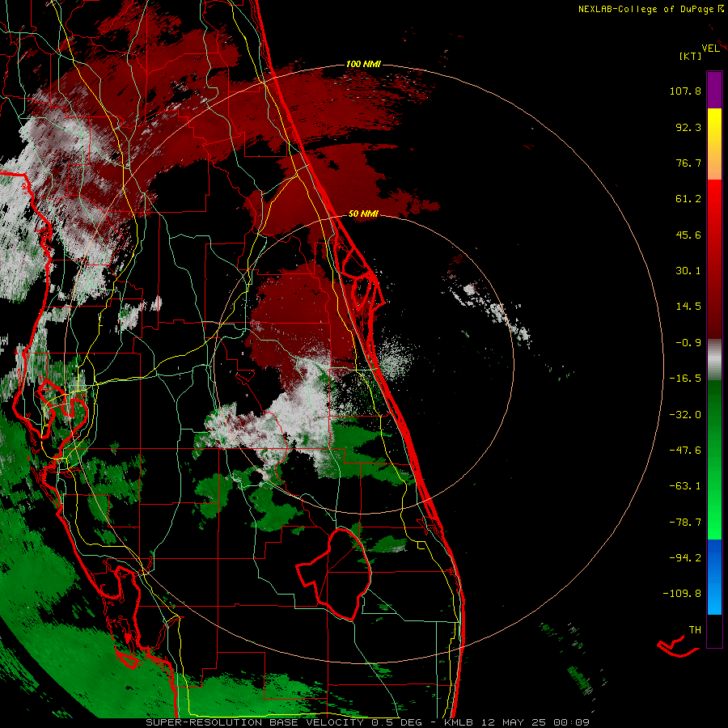Screen dimensions: 728x728
Task: Click the purple segment of the color bar
Action: pos(714,90)
